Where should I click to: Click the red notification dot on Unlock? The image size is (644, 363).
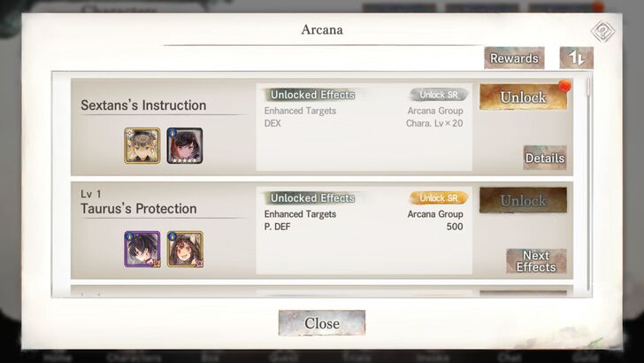(x=564, y=87)
